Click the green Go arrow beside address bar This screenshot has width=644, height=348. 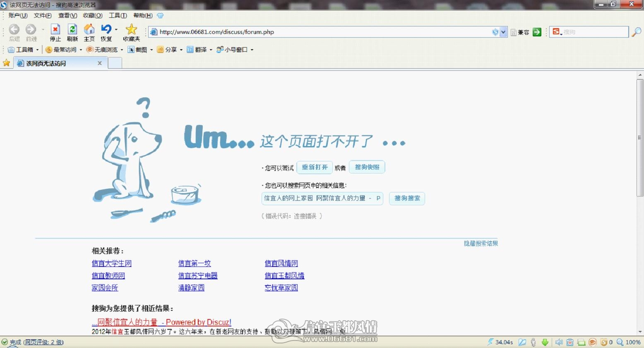tap(537, 32)
